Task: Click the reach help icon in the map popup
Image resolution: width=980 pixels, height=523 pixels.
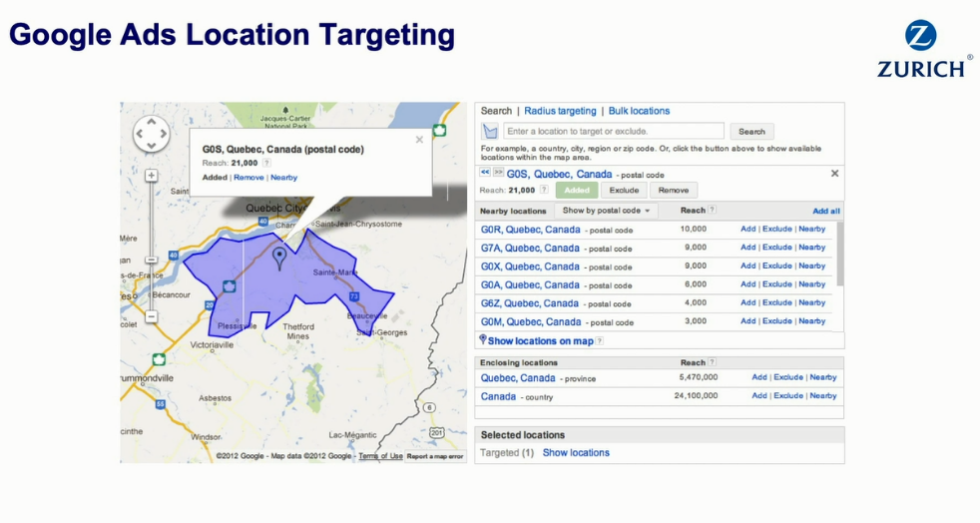Action: click(266, 163)
